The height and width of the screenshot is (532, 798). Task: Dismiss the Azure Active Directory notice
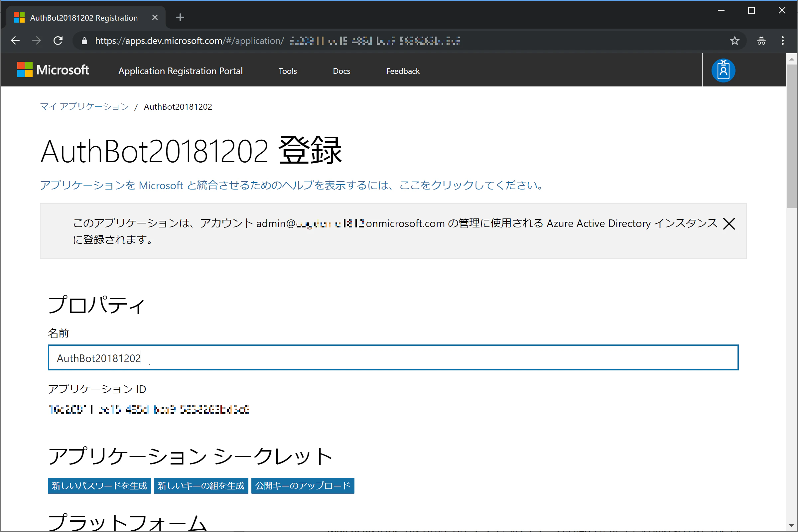[x=729, y=224]
